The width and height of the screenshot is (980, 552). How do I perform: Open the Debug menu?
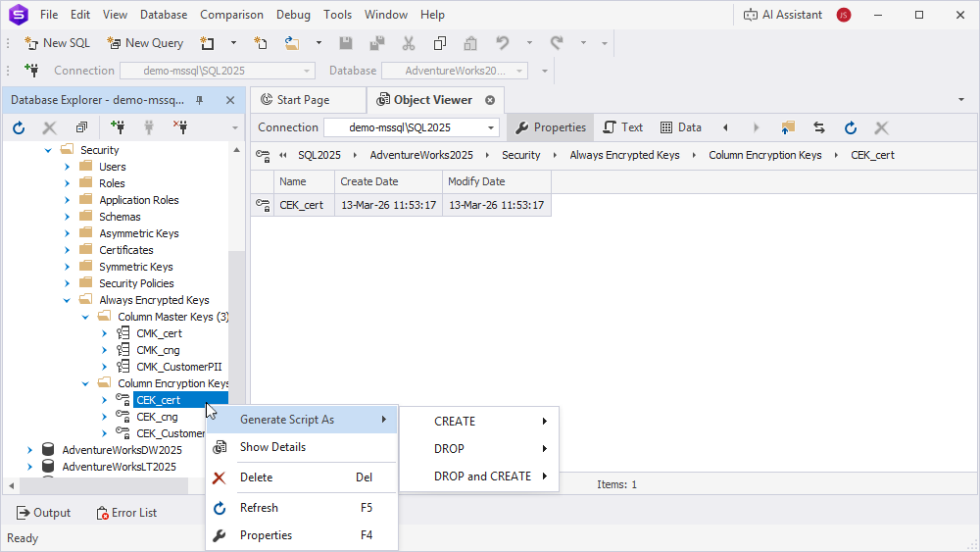tap(293, 15)
